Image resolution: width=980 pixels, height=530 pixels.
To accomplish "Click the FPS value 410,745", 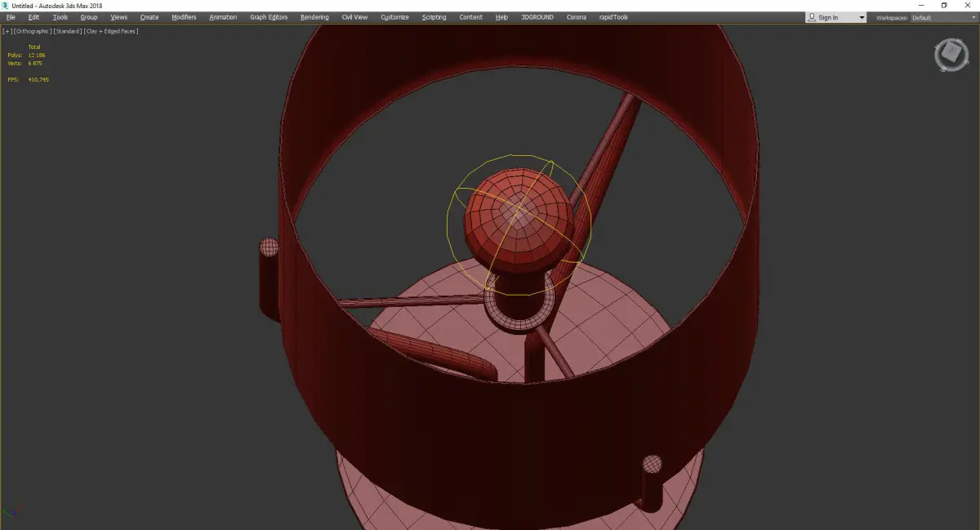I will pyautogui.click(x=38, y=79).
